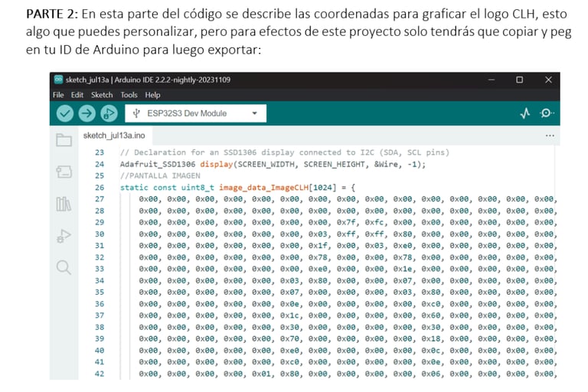588x392 pixels.
Task: Open the Search sidebar icon
Action: click(64, 267)
